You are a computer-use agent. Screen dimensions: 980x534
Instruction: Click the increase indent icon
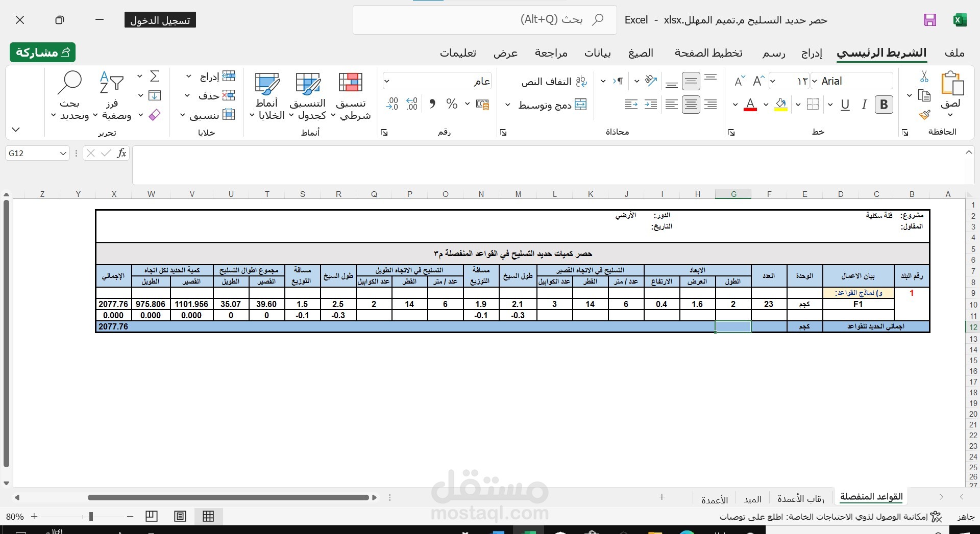click(631, 105)
